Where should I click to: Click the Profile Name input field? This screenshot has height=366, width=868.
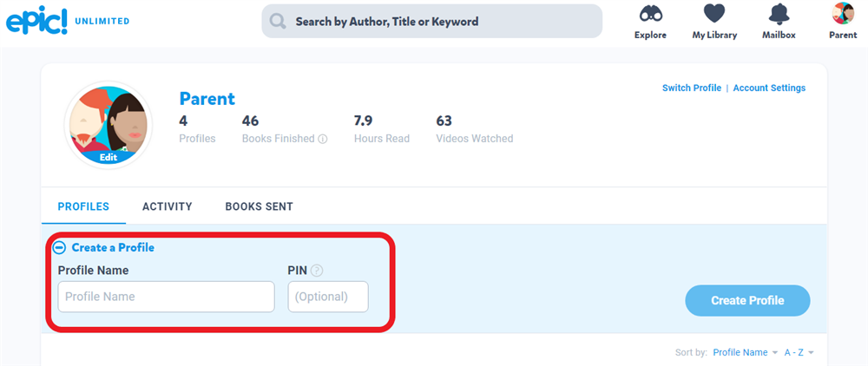[166, 297]
